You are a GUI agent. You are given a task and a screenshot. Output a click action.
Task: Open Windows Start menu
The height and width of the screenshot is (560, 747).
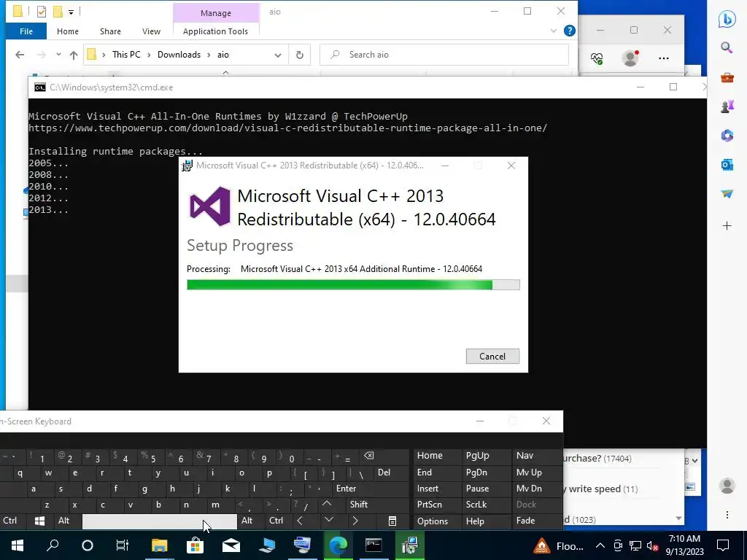[18, 545]
